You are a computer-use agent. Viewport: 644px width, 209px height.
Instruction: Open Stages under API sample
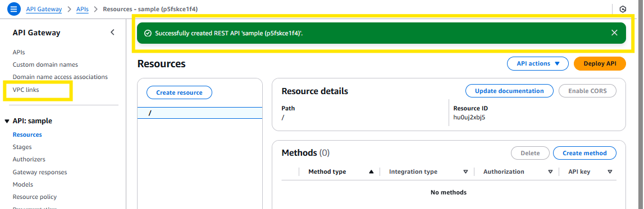coord(22,147)
